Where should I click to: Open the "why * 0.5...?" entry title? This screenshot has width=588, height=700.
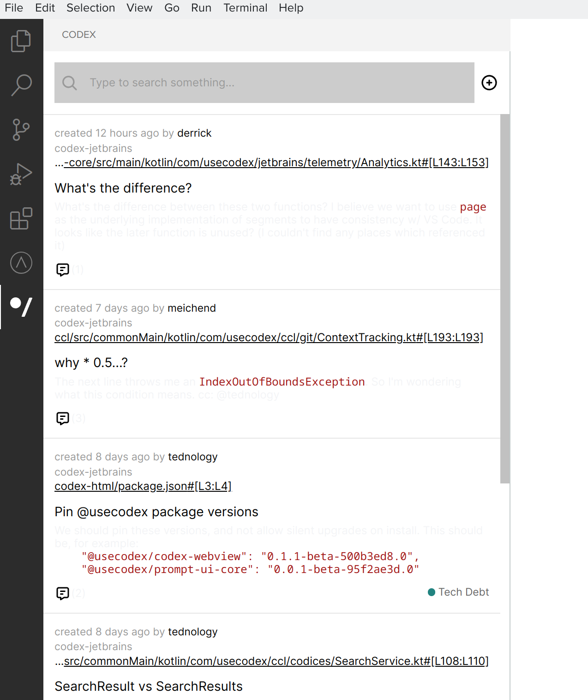[x=91, y=363]
